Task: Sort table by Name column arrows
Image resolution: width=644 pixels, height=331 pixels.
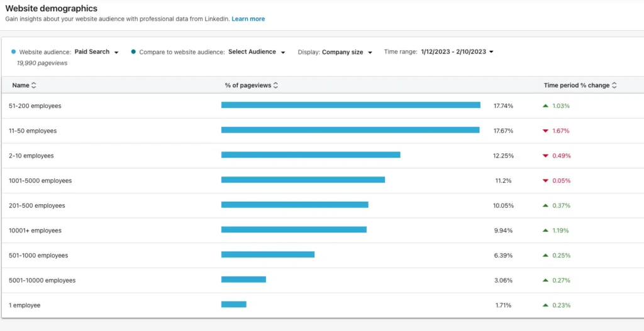Action: tap(34, 85)
